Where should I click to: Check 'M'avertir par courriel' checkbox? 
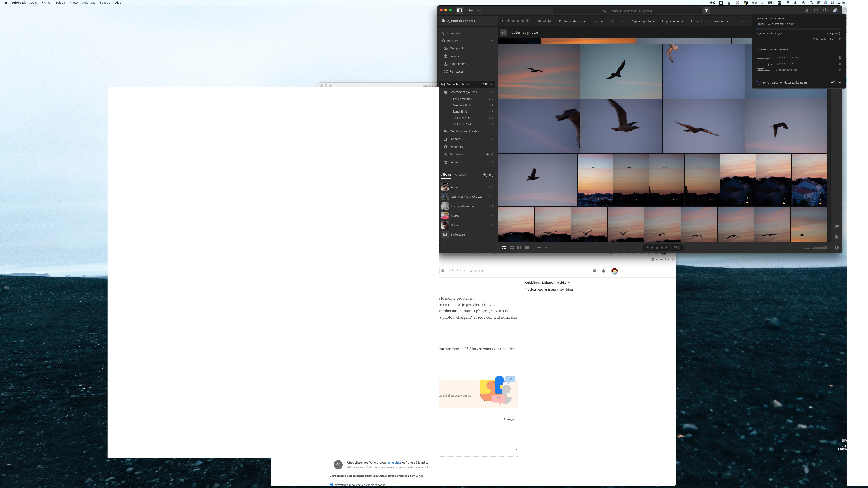point(331,485)
